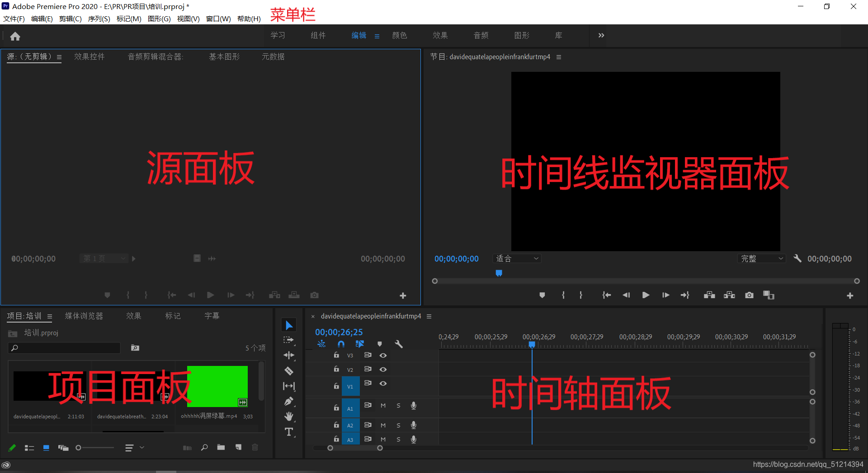This screenshot has height=473, width=868.
Task: Open 文件(F) menu
Action: pos(14,19)
